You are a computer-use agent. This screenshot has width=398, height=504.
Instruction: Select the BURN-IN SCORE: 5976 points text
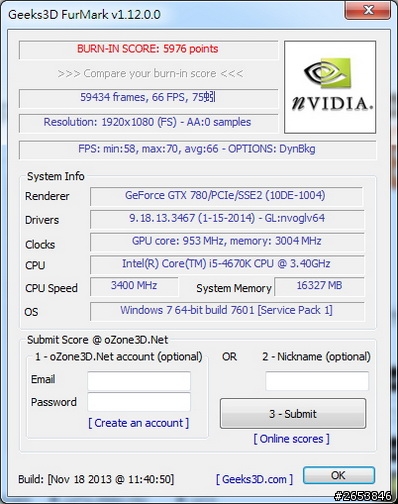148,49
